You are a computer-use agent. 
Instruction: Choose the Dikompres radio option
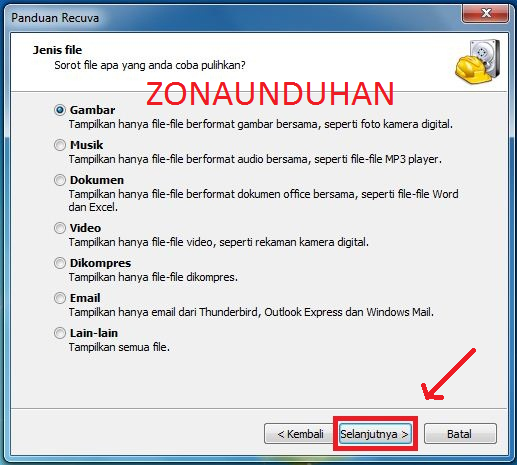tap(60, 263)
